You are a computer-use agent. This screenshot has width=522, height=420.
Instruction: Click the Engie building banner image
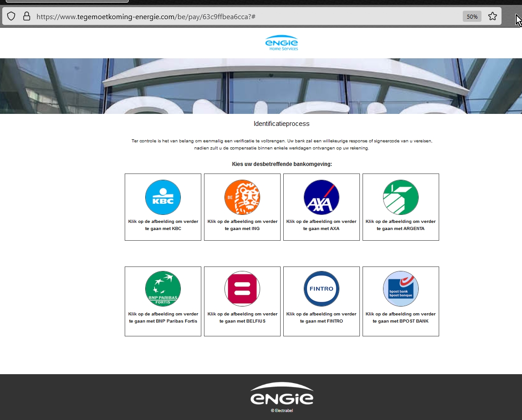click(261, 86)
